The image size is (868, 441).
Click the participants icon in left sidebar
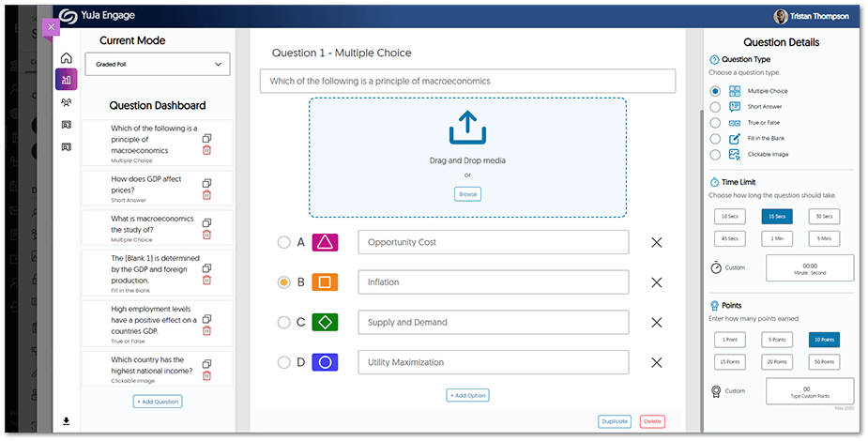tap(66, 102)
